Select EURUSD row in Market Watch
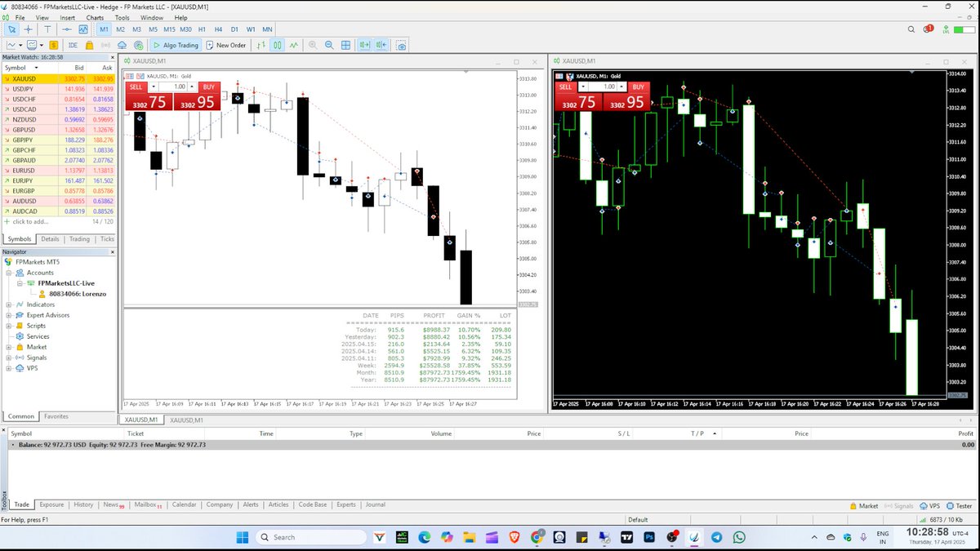 59,171
